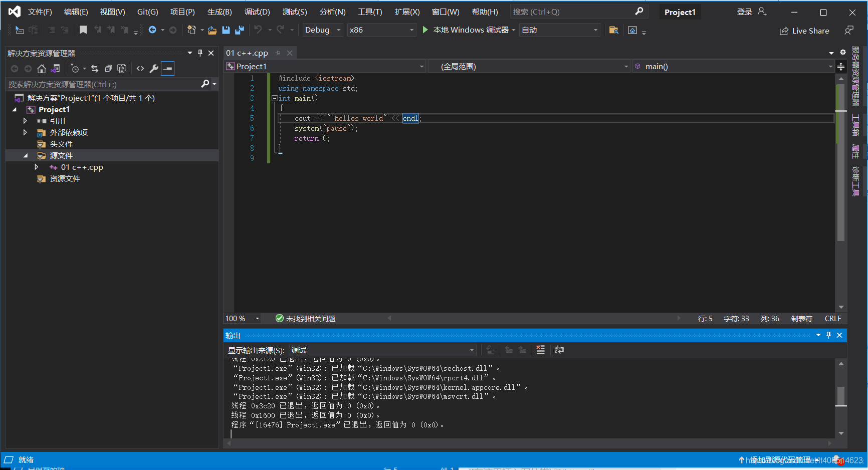
Task: Expand the 01 c++.cpp tree node
Action: click(36, 167)
